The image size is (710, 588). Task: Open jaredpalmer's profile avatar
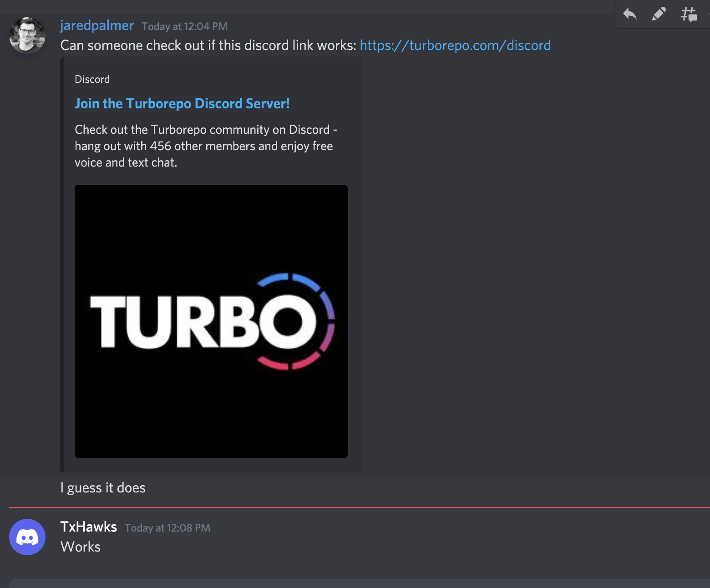pos(27,35)
